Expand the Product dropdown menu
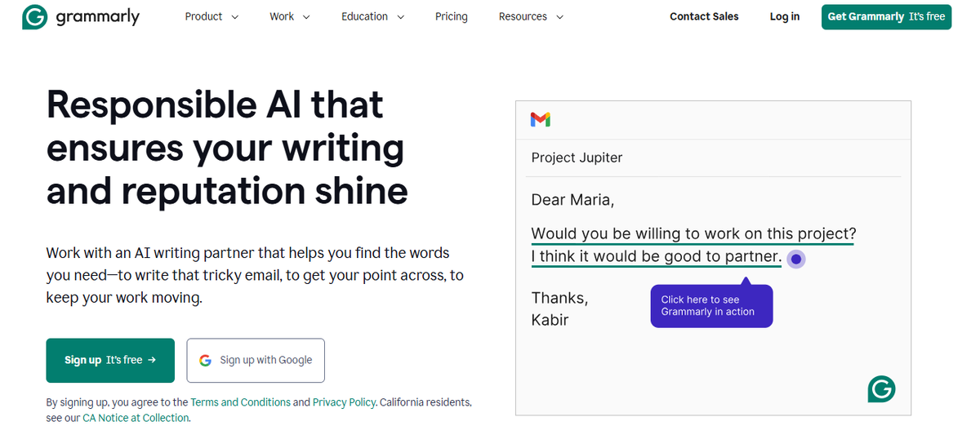The image size is (980, 426). tap(212, 16)
